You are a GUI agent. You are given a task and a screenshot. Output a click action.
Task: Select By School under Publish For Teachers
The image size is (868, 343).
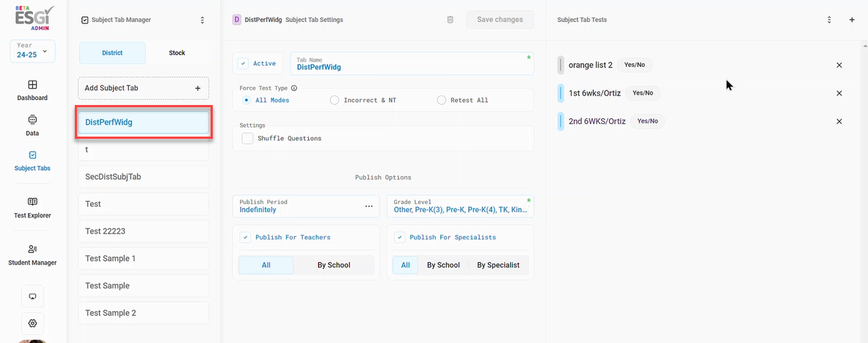coord(334,265)
